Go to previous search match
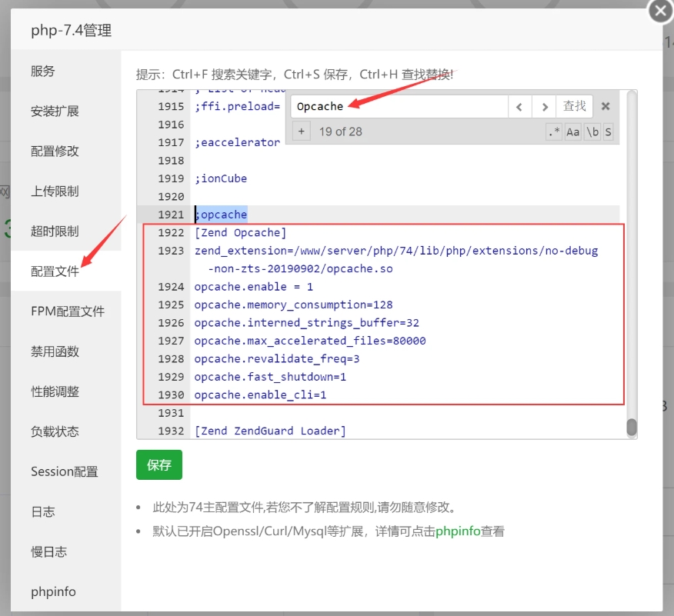674x616 pixels. (520, 106)
